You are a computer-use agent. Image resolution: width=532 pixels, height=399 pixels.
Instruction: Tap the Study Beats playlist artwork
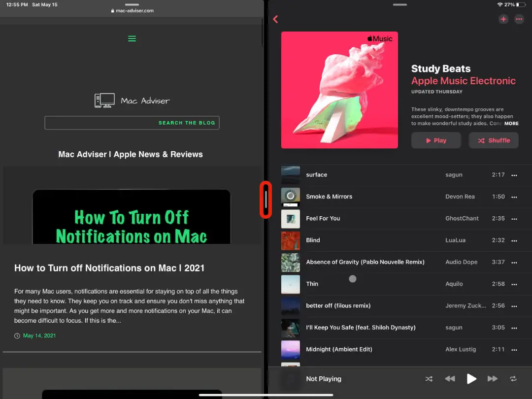point(339,90)
